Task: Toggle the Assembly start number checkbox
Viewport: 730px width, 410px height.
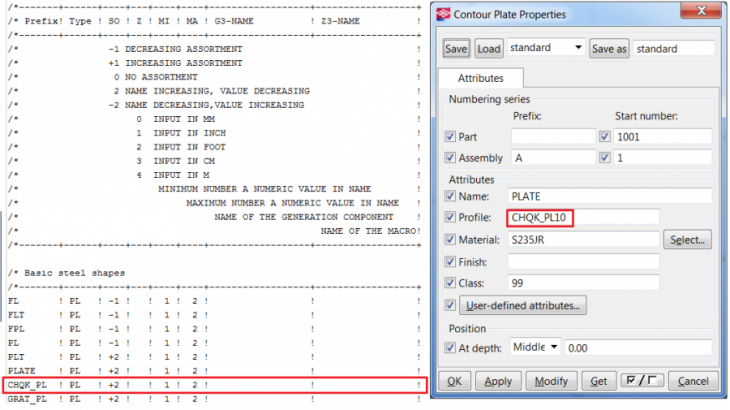Action: [x=604, y=157]
